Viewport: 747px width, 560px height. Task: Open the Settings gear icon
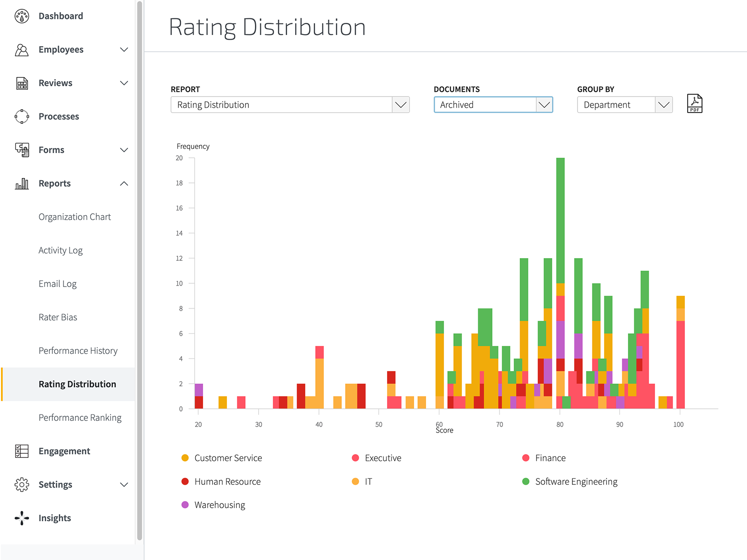click(21, 484)
